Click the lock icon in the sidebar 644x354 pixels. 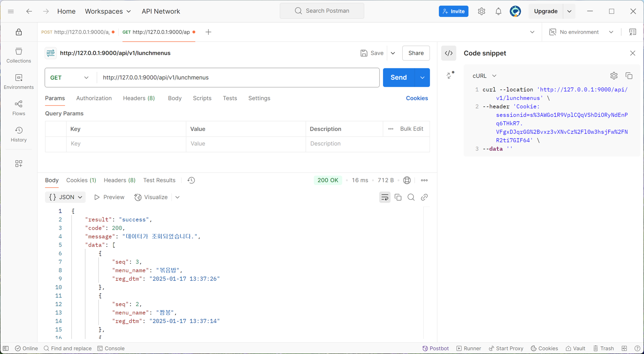(19, 32)
